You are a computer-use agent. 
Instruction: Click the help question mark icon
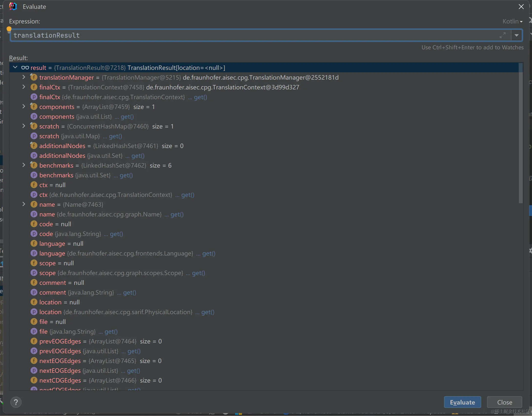(x=16, y=402)
